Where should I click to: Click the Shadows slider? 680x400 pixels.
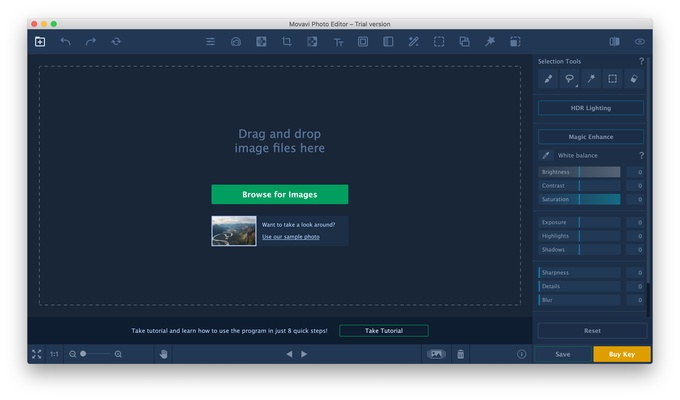[x=579, y=250]
